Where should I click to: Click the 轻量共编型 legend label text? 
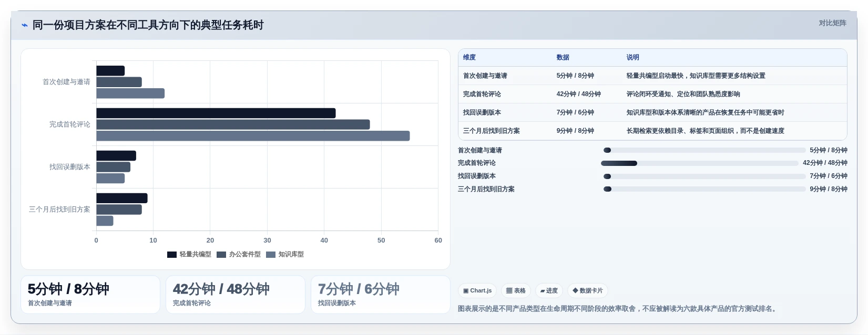click(x=195, y=255)
